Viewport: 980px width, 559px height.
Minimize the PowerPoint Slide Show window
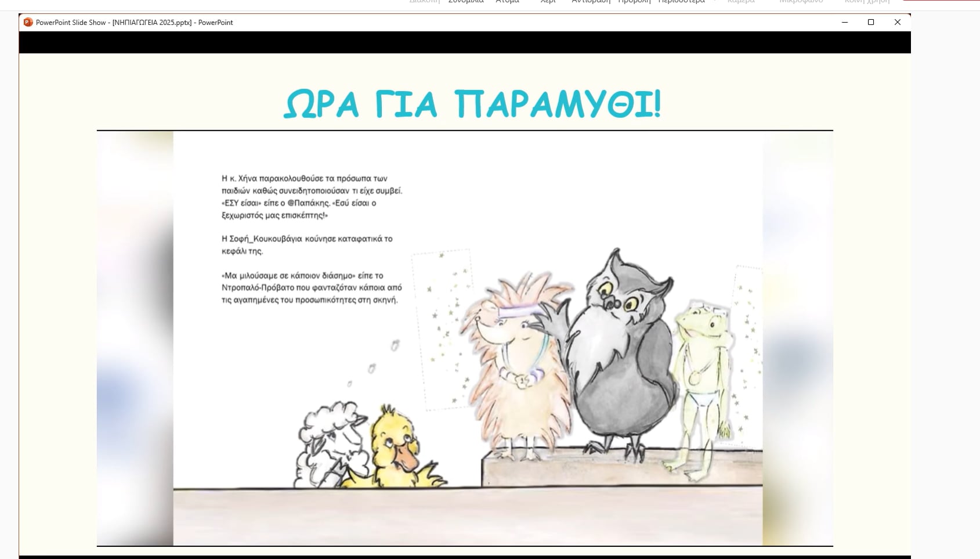tap(845, 23)
